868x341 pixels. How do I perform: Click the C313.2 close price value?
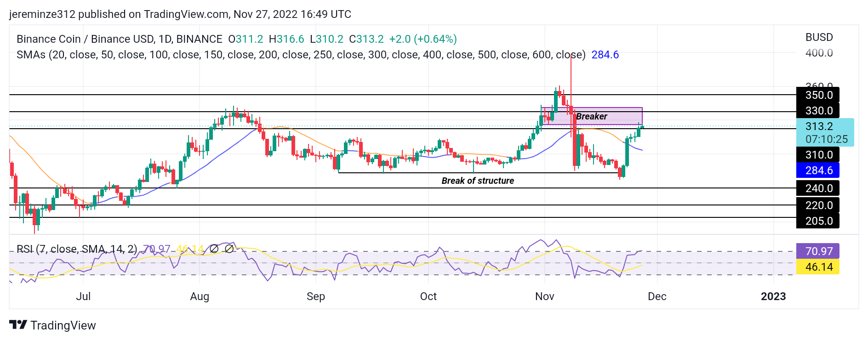pos(366,39)
